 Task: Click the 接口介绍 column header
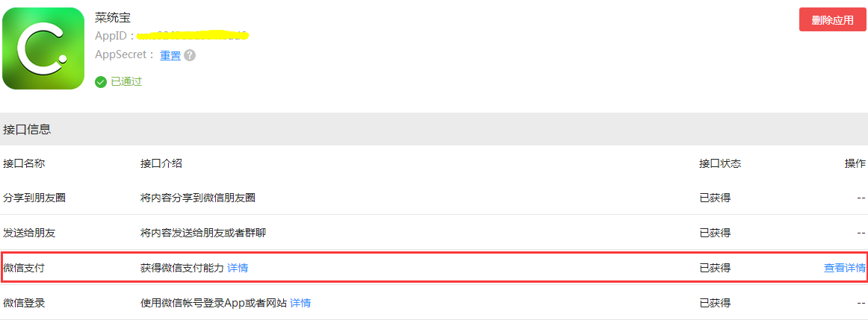click(161, 163)
